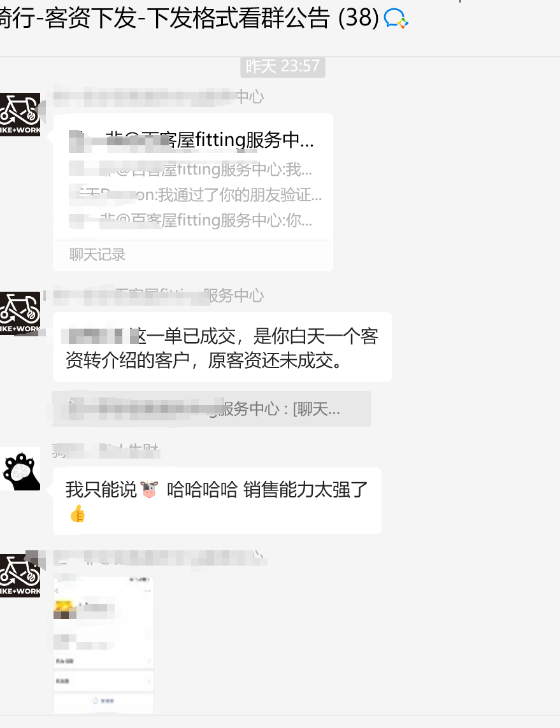Click the second sender's name ending in 服务中心
Screen dimensions: 560x728
(x=159, y=296)
